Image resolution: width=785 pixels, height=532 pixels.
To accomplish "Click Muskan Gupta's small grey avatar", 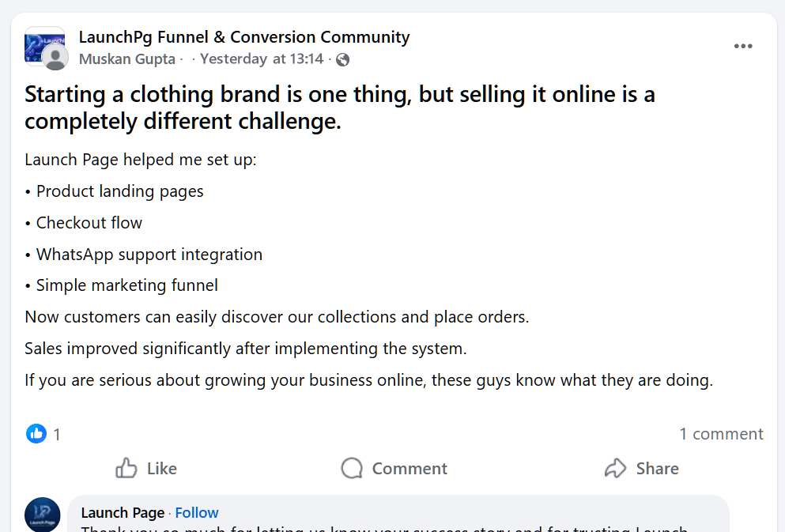I will tap(55, 58).
